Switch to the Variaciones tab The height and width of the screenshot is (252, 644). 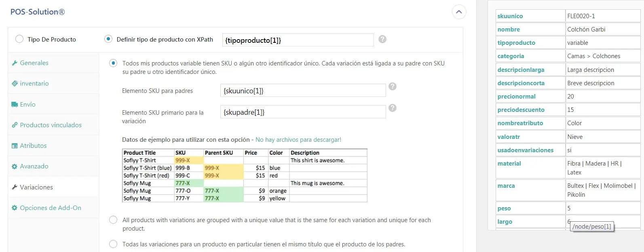(36, 187)
